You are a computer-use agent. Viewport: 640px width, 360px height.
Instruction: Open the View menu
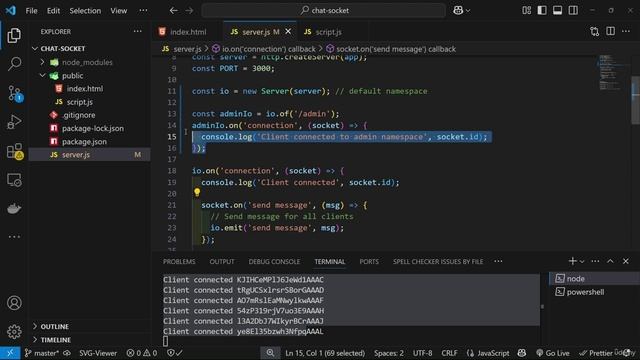click(x=118, y=11)
